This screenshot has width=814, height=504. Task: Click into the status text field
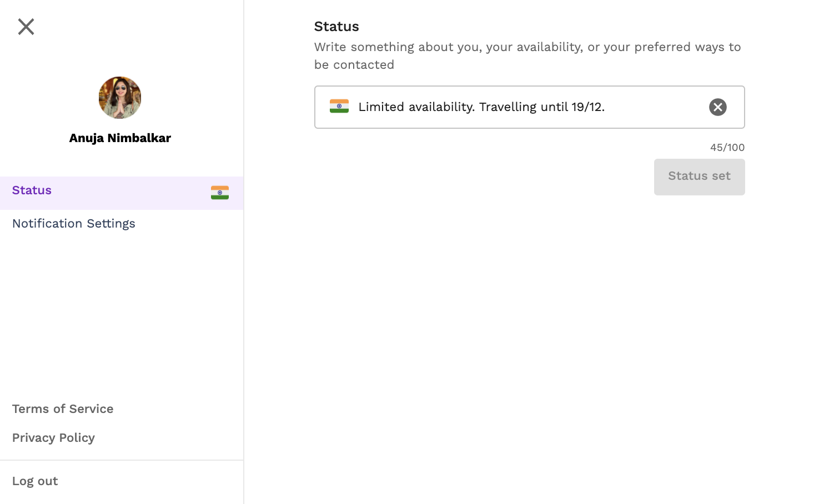click(529, 107)
